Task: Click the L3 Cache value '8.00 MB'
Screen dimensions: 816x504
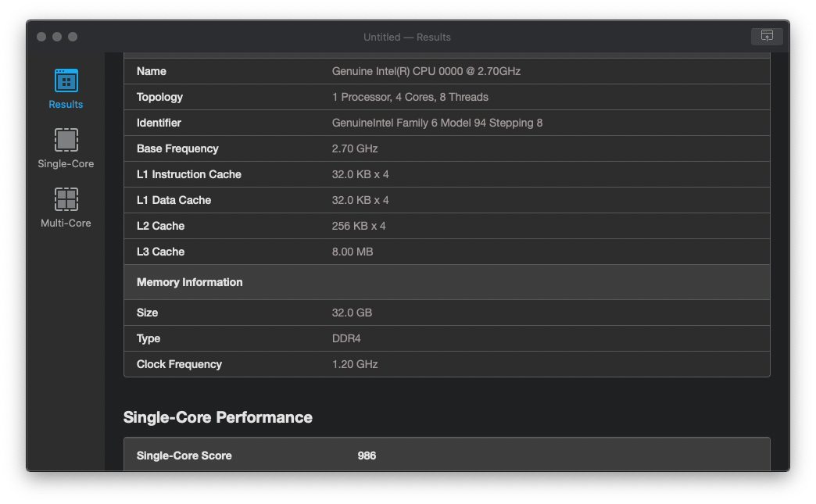Action: point(353,252)
